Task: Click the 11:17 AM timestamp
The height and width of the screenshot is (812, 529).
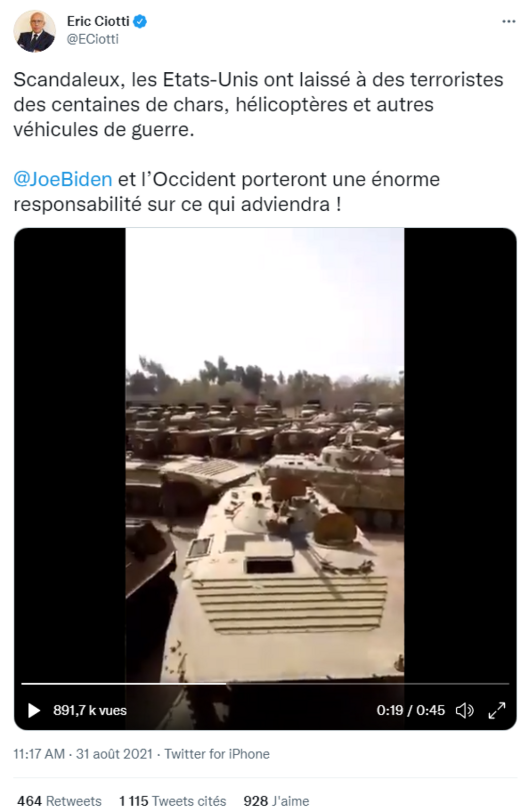Action: pyautogui.click(x=39, y=754)
